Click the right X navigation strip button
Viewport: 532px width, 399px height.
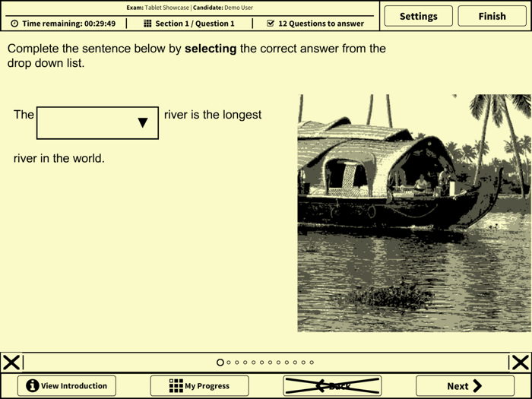click(x=521, y=363)
